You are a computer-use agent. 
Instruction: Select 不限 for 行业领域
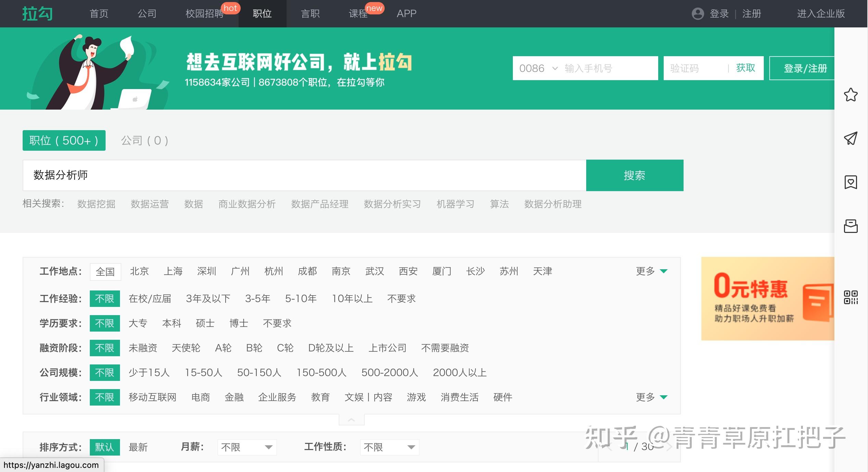click(105, 397)
